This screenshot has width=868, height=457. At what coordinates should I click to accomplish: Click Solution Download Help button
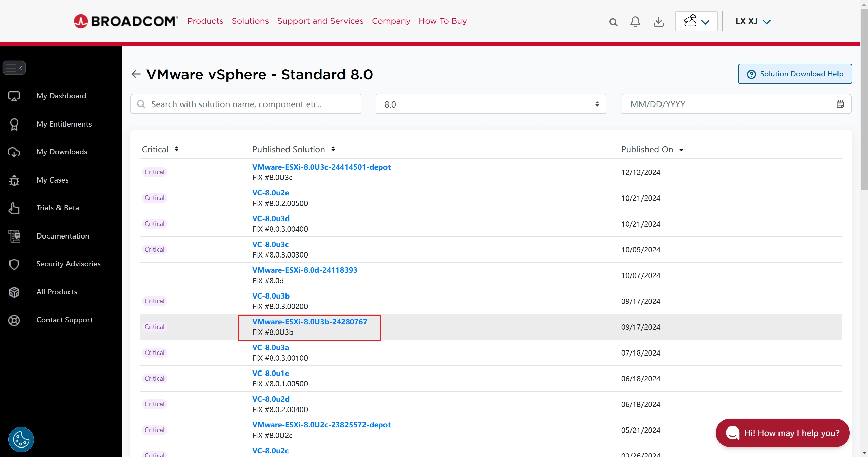(x=795, y=74)
